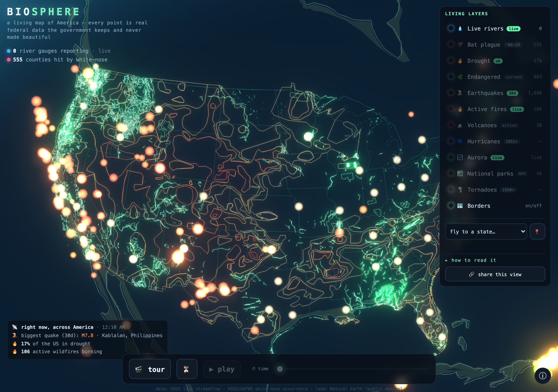Click the Active fires live badge

pos(517,109)
